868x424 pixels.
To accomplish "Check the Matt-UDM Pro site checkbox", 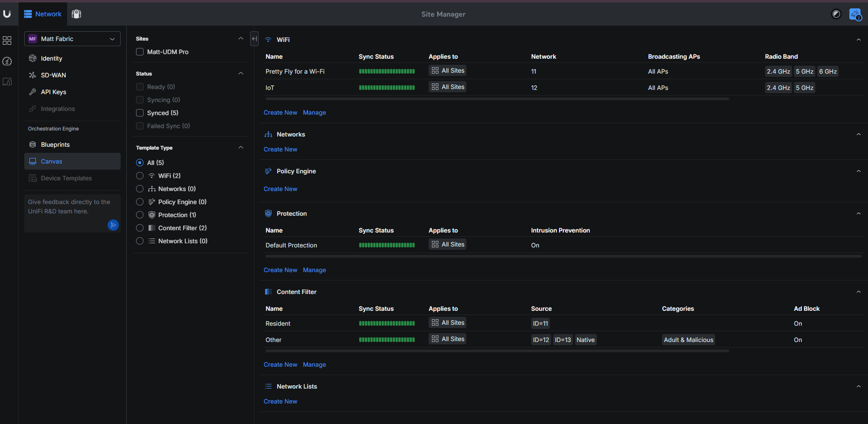I will point(140,52).
